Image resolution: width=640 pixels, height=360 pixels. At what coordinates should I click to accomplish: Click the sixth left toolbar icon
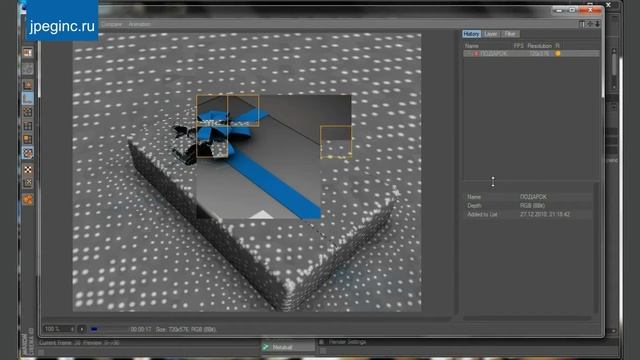click(x=28, y=126)
